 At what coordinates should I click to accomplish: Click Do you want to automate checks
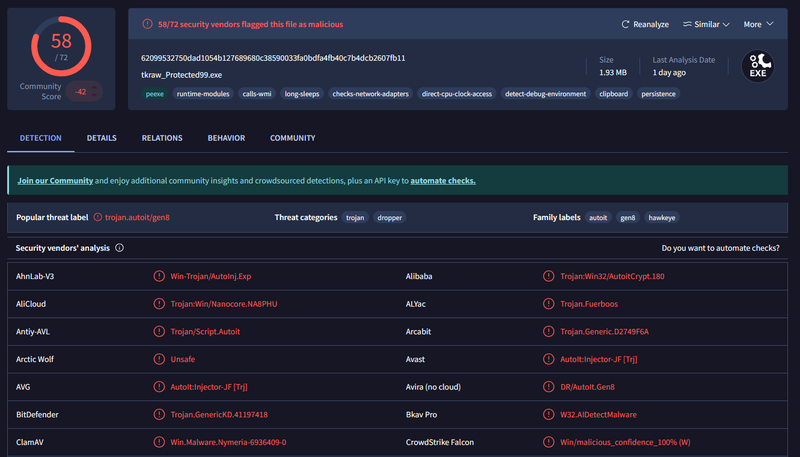[720, 248]
